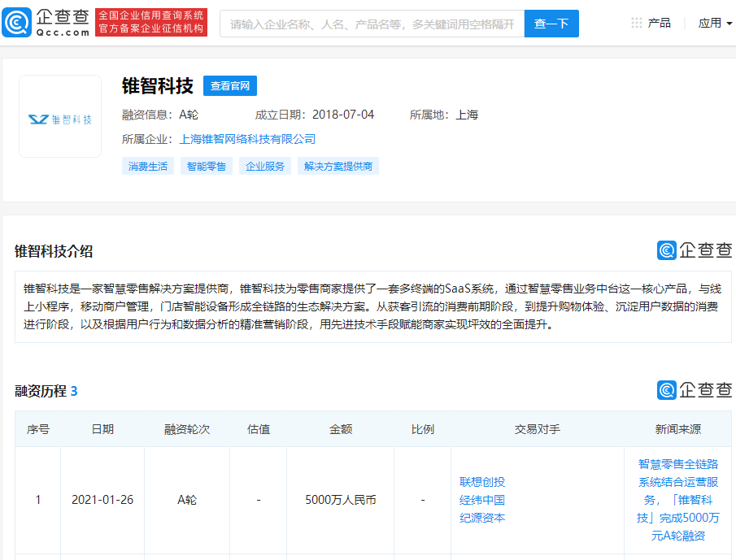Click the A轮 round cell in table
Screen dimensions: 736x560
pyautogui.click(x=187, y=500)
